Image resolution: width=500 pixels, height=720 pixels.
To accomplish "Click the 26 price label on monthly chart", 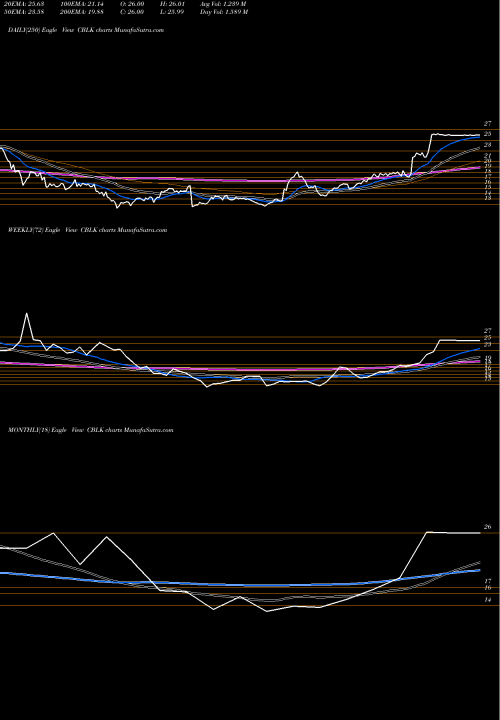I will (x=488, y=527).
